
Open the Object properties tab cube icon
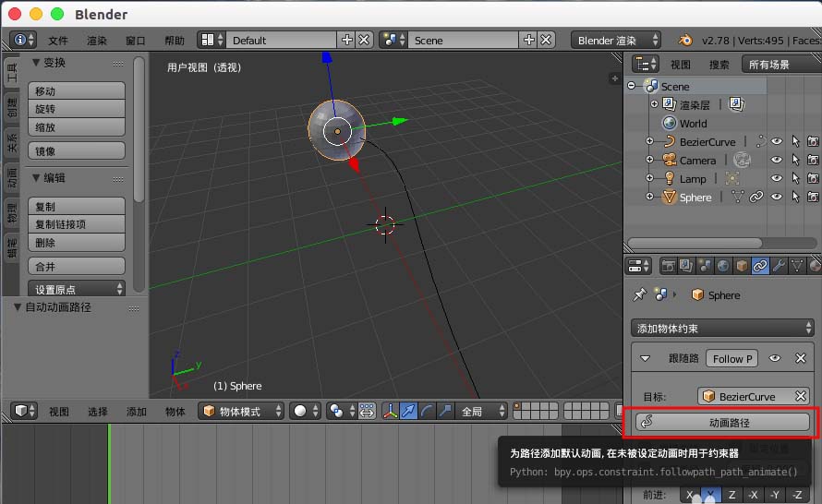742,266
